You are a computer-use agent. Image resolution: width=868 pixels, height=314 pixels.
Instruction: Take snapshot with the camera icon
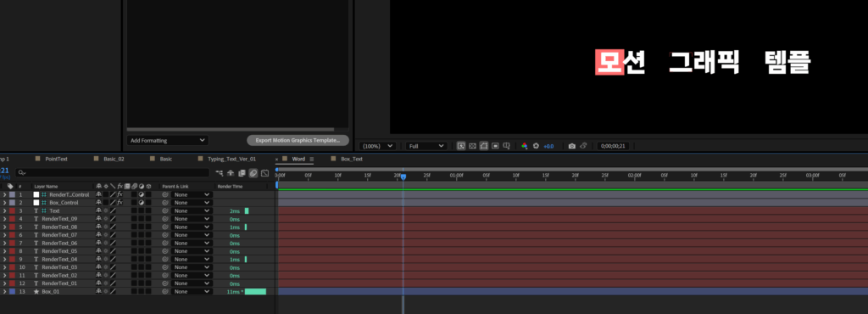click(x=572, y=146)
